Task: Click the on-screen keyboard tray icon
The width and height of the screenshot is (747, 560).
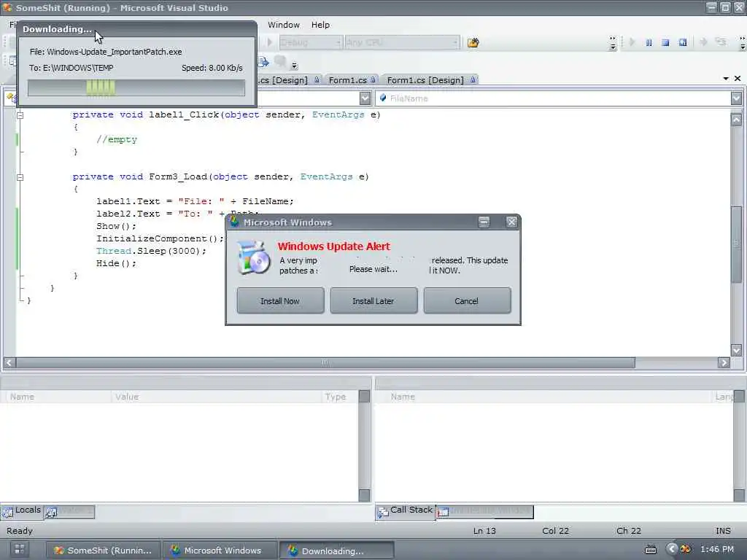Action: tap(650, 550)
